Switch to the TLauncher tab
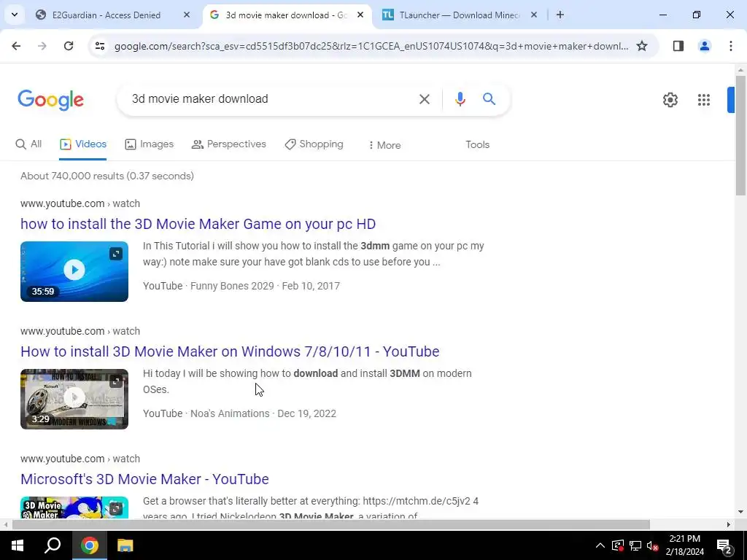 click(460, 15)
